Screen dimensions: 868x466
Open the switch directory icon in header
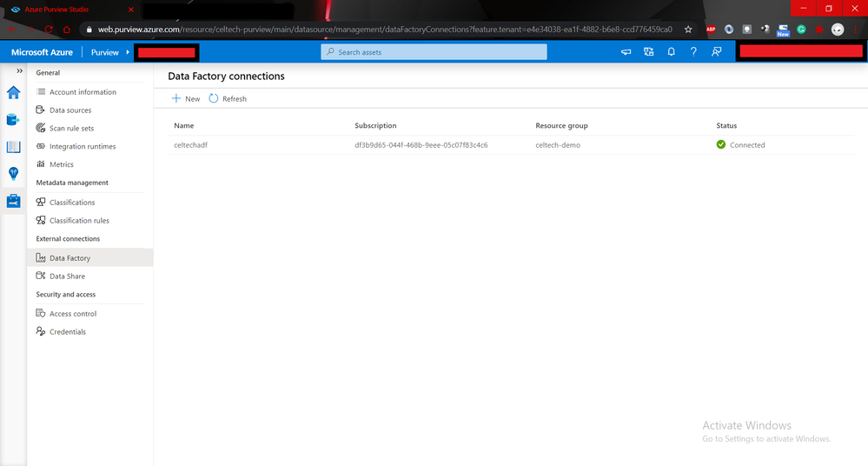pos(649,51)
